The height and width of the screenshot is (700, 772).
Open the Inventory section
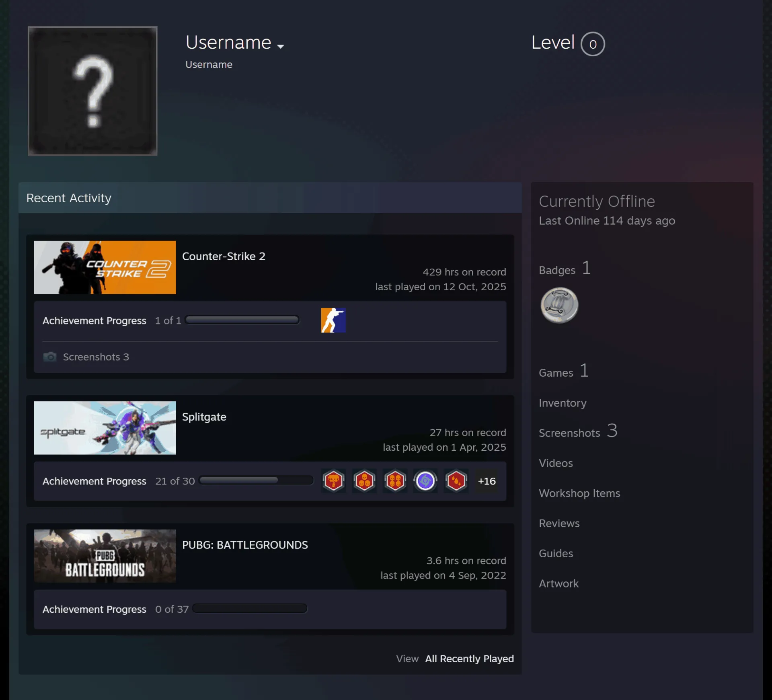pos(563,403)
